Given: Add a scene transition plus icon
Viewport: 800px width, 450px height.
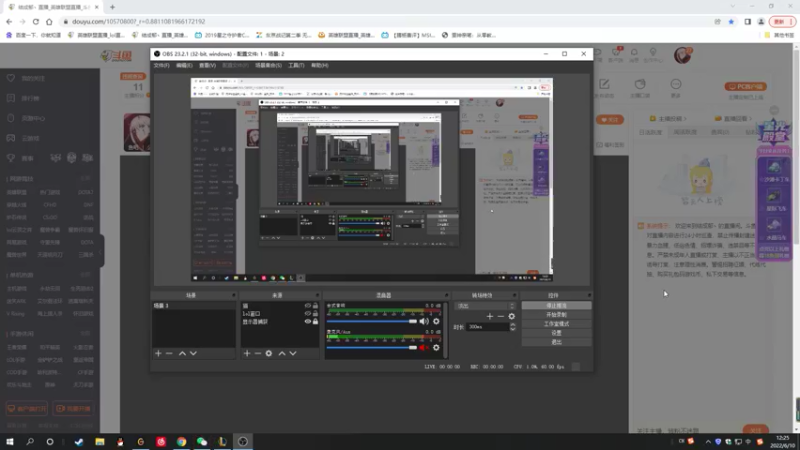Looking at the screenshot, I should [490, 316].
